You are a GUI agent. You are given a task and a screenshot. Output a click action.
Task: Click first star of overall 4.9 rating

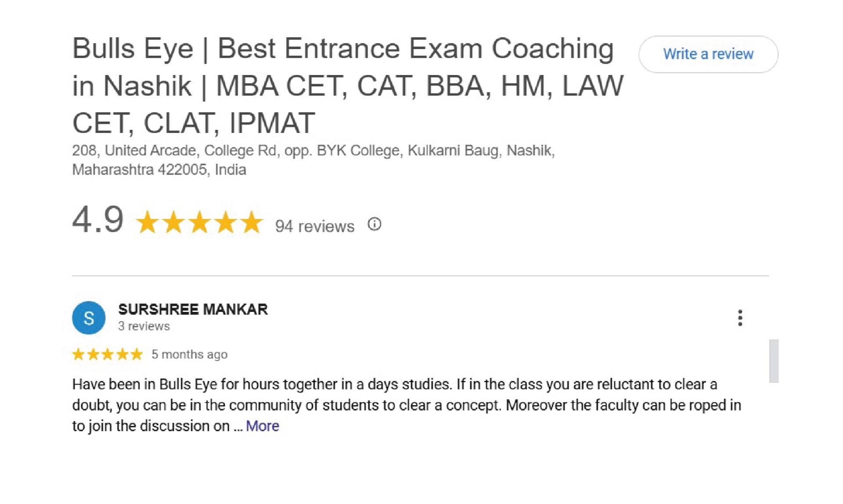(x=148, y=222)
